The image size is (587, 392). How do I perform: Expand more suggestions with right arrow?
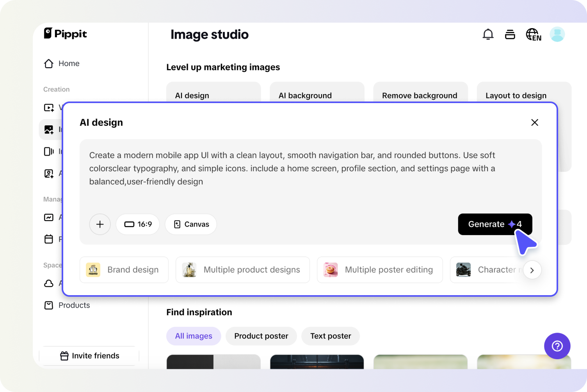click(532, 270)
